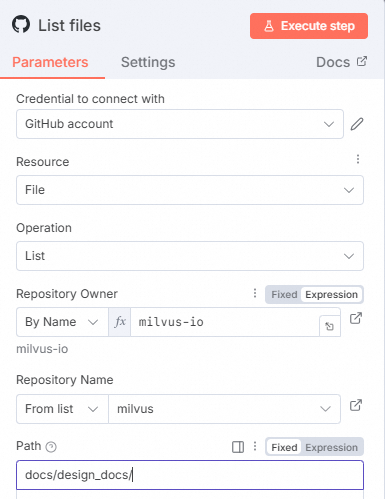385x499 pixels.
Task: Click the GitHub logo icon beside List files
Action: 21,24
